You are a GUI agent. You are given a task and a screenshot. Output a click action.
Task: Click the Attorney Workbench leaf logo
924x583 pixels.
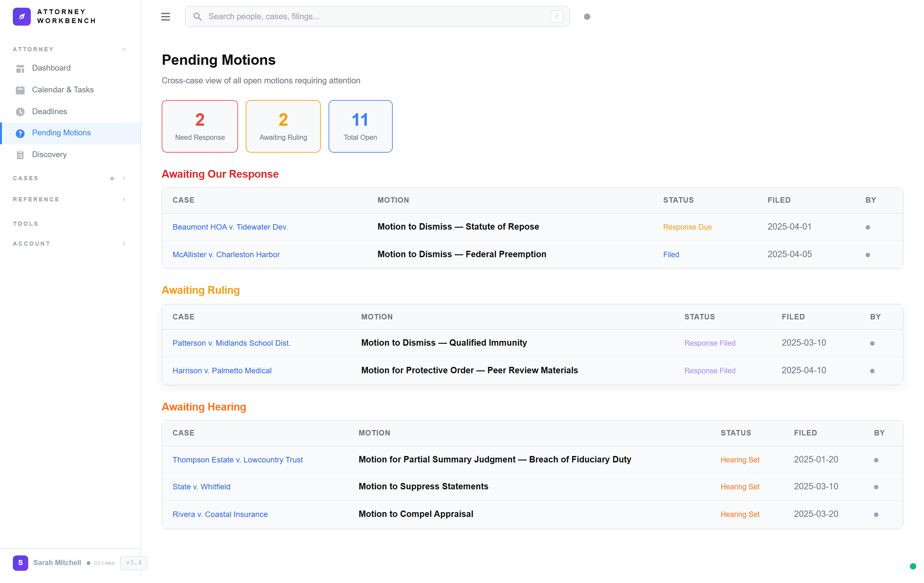tap(21, 16)
